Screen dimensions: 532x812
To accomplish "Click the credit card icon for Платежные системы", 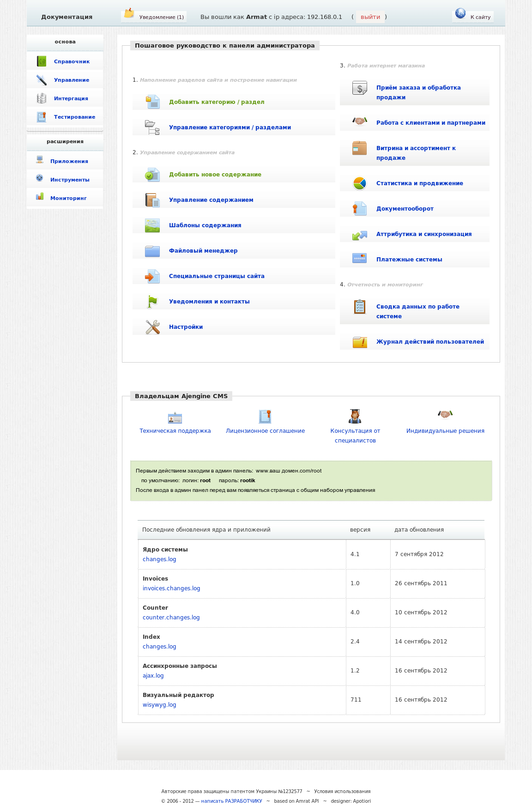I will (360, 258).
